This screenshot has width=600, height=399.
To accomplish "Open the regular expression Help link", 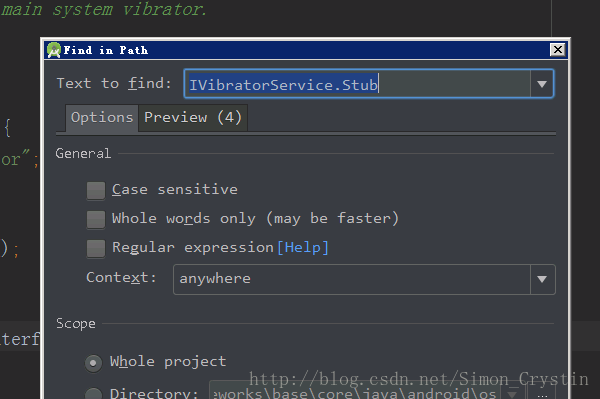I will (303, 248).
